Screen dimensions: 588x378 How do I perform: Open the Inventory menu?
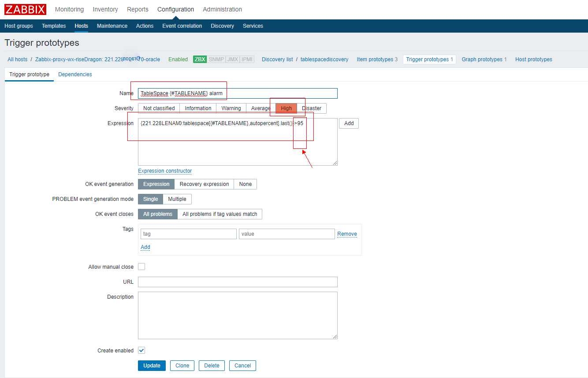[105, 9]
